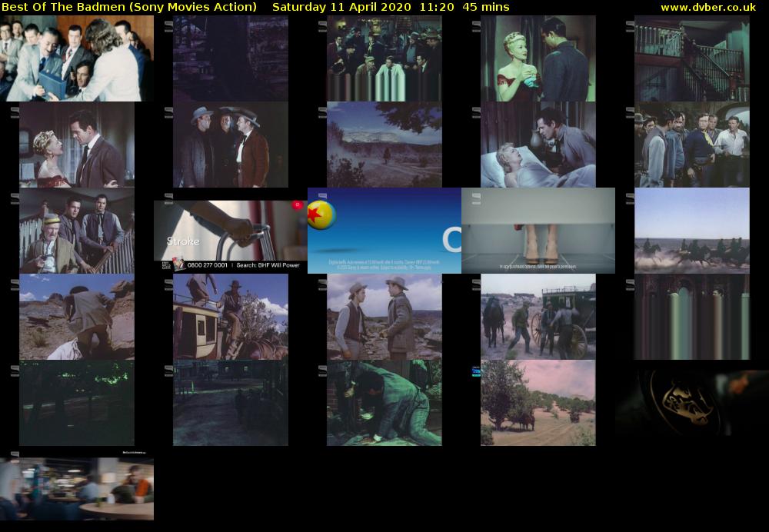Viewport: 769px width, 532px height.
Task: Open the dark night-time trees thumbnail
Action: tap(77, 403)
